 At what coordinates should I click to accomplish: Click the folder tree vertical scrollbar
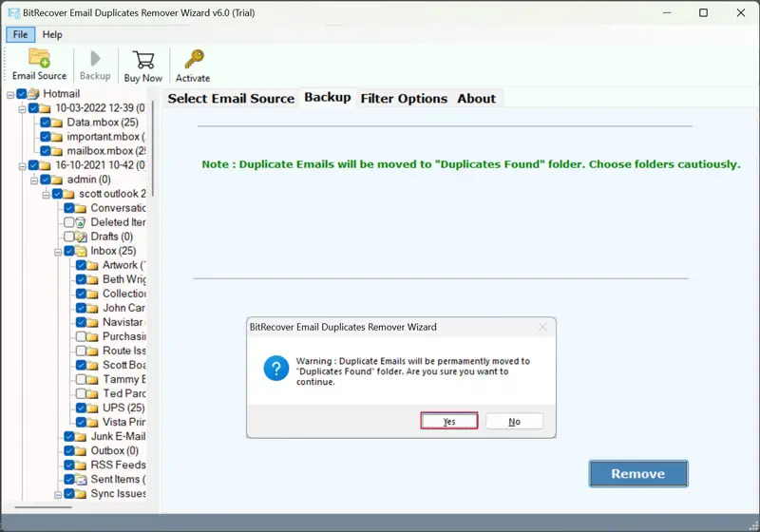153,148
